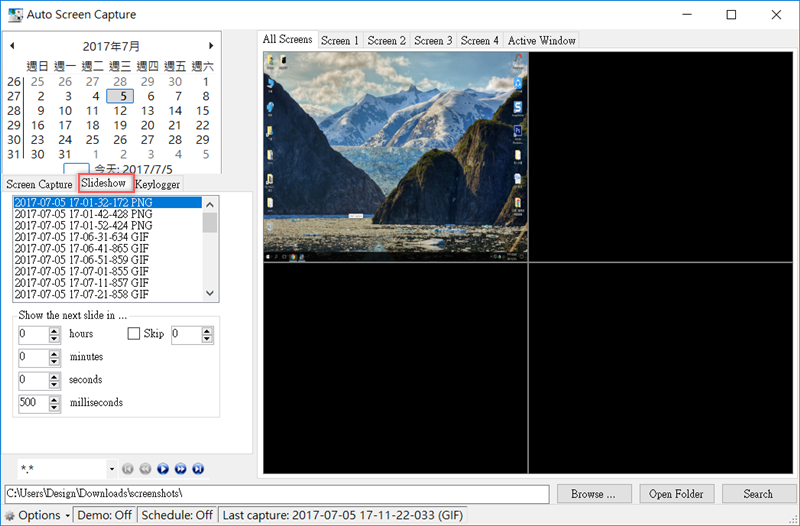Go to previous month in calendar
Image resolution: width=800 pixels, height=526 pixels.
(12, 46)
